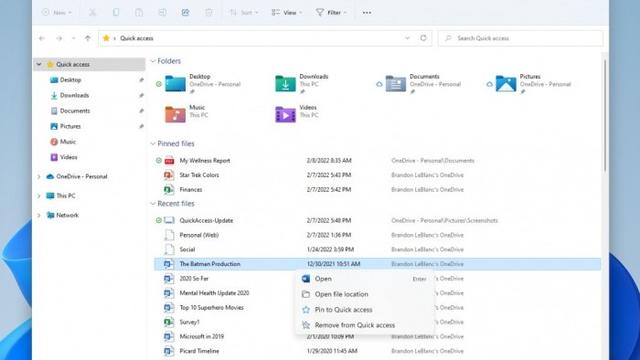Select Music in the navigation pane
This screenshot has height=360, width=640.
click(68, 142)
